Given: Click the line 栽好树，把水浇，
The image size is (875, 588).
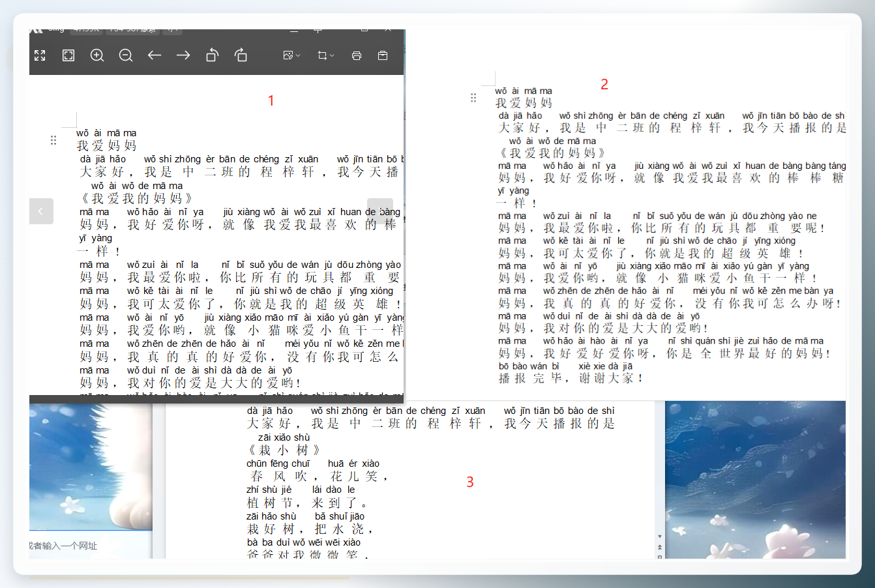Looking at the screenshot, I should 310,529.
